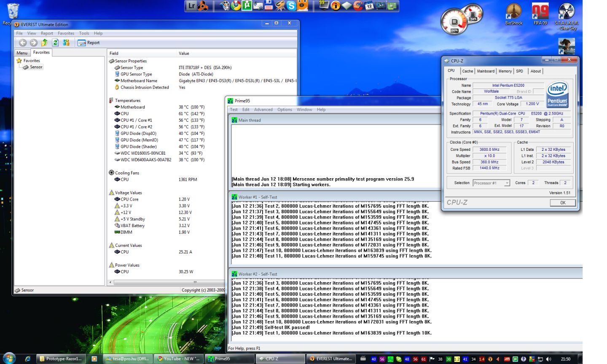Click the Skype icon in top dock

[291, 5]
